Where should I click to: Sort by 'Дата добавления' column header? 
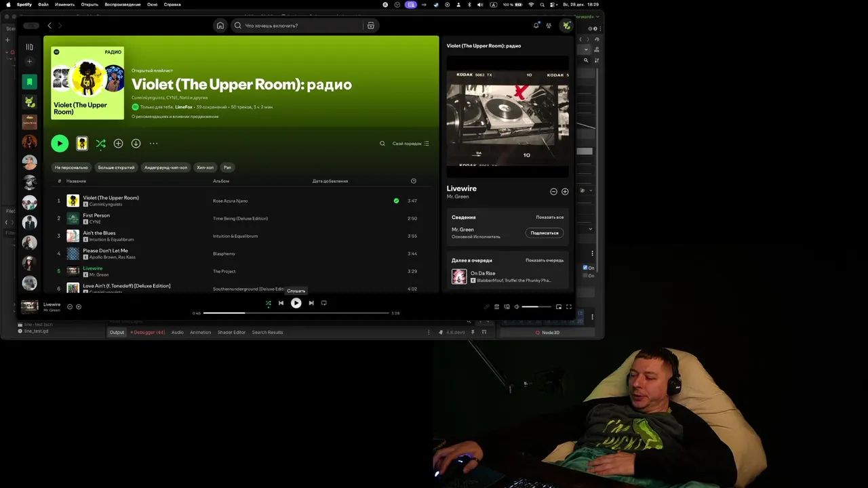click(x=330, y=181)
